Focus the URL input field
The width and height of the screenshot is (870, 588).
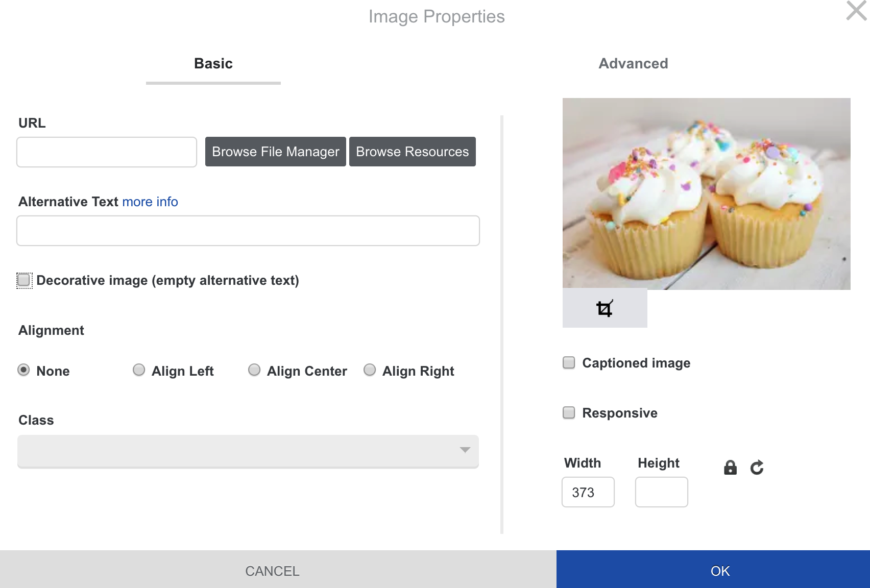pyautogui.click(x=107, y=152)
